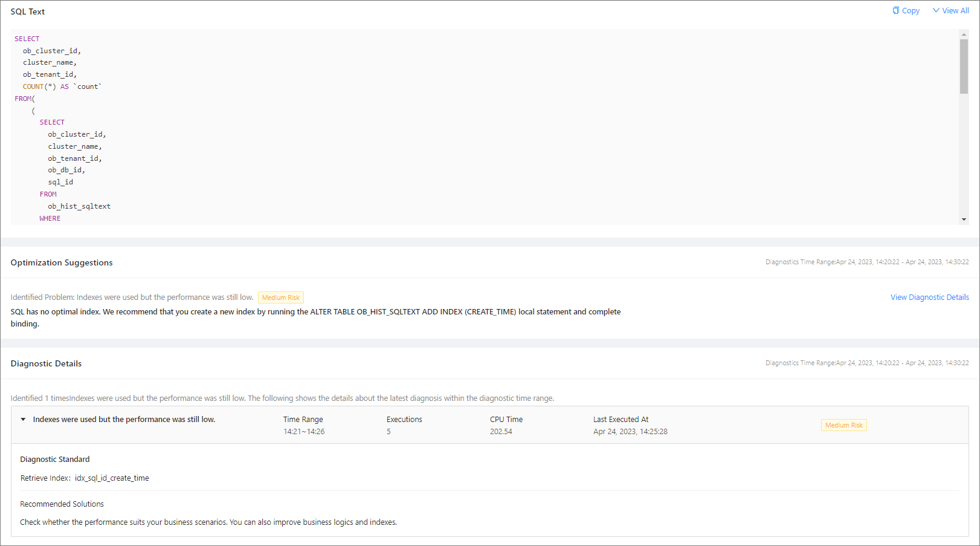Click the Diagnostic Details section heading
The image size is (980, 546).
pyautogui.click(x=46, y=363)
